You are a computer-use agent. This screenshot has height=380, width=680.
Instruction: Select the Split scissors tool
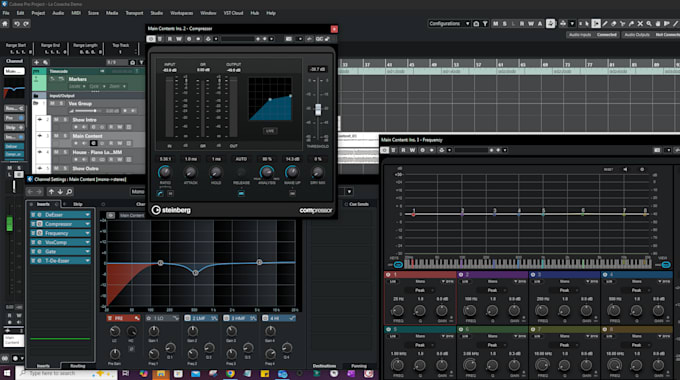(623, 24)
